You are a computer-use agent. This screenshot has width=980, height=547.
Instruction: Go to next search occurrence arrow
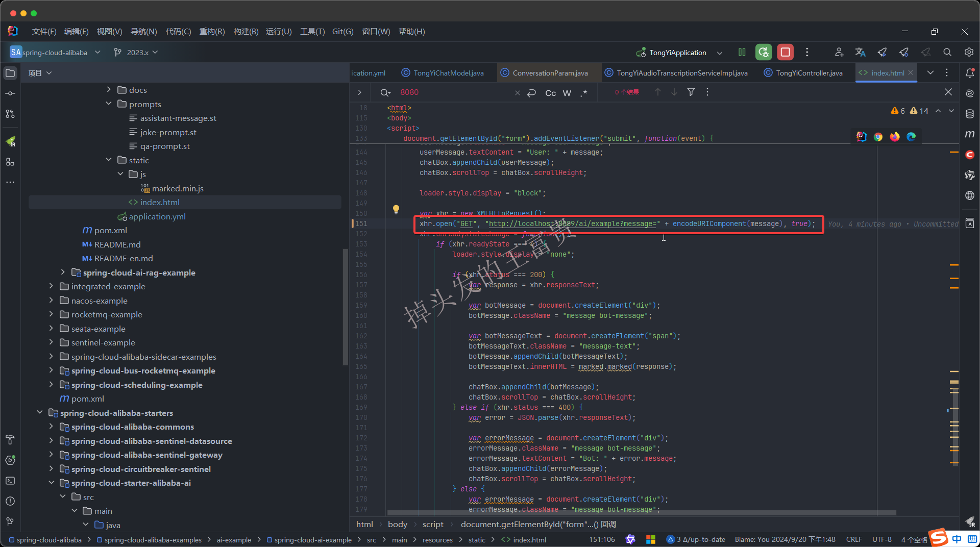click(x=674, y=92)
